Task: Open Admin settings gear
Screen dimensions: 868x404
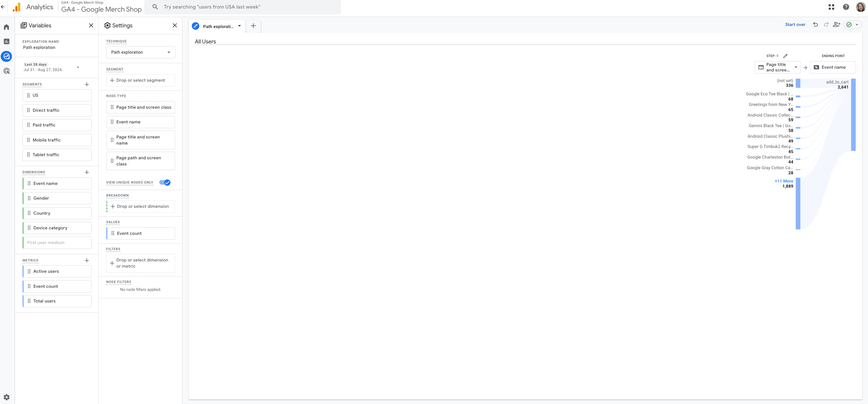Action: click(x=6, y=397)
